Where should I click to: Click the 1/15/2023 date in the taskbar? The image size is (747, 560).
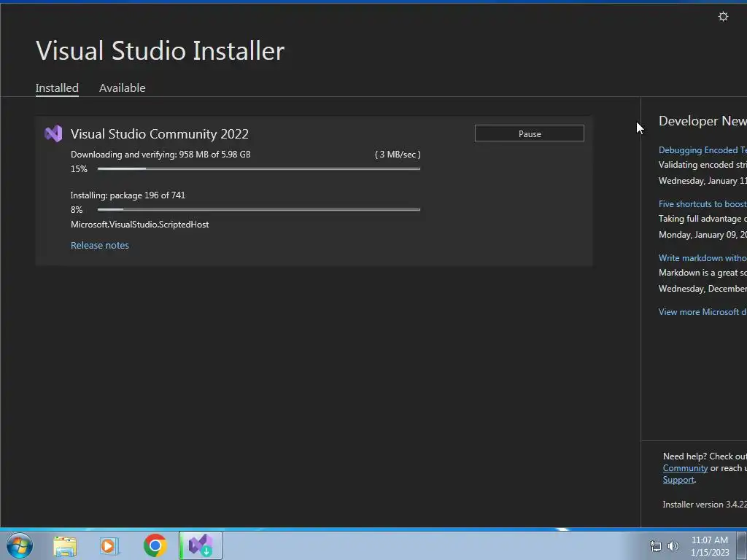click(710, 553)
